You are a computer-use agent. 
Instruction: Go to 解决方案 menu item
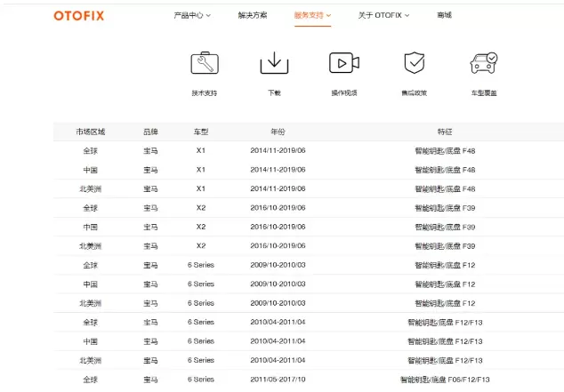click(253, 15)
